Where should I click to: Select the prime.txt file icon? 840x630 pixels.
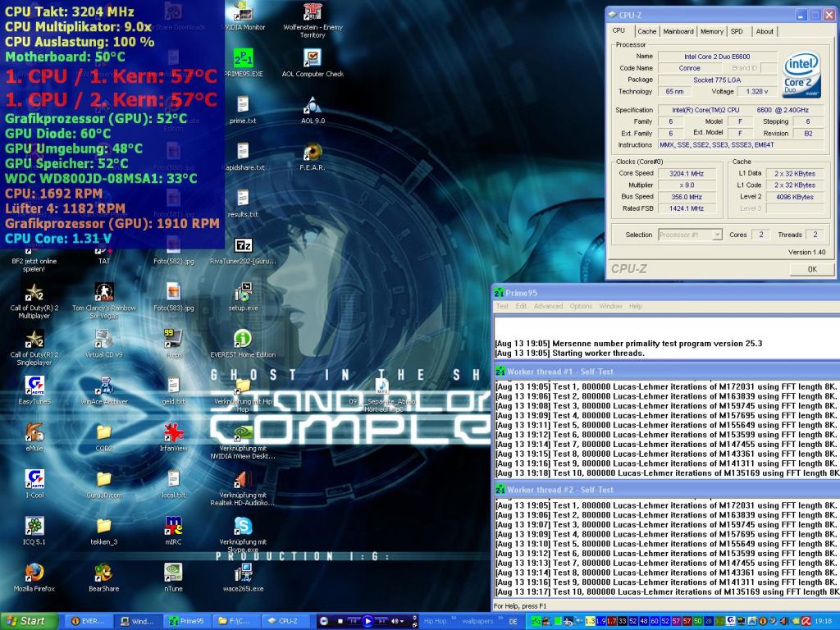coord(243,110)
